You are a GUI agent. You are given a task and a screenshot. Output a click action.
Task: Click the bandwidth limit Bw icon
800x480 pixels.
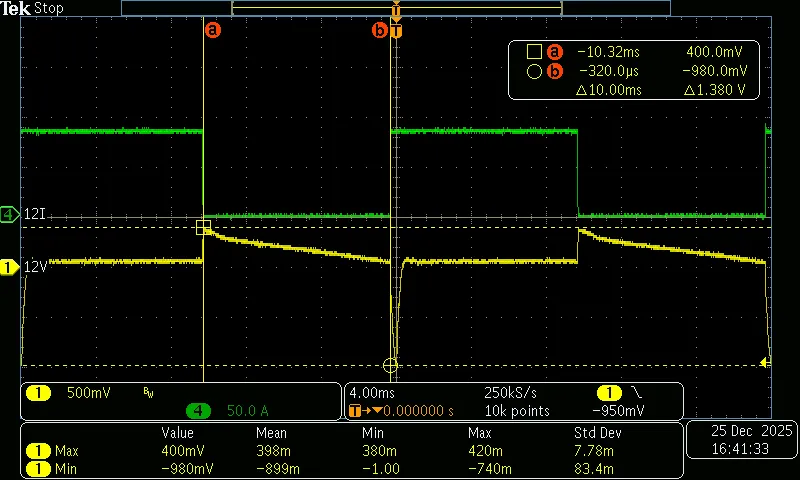[x=148, y=392]
